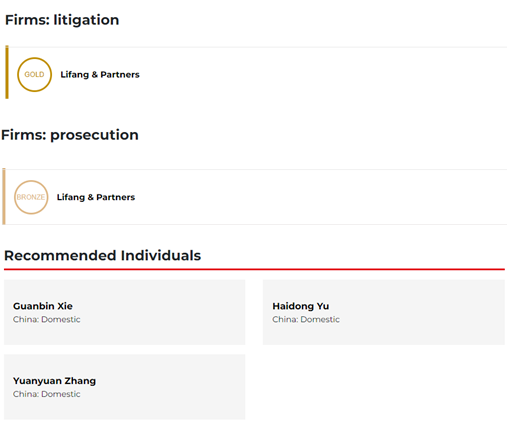Viewport: 507px width, 436px height.
Task: Click China: Domestic under Haidong Yu
Action: (306, 319)
